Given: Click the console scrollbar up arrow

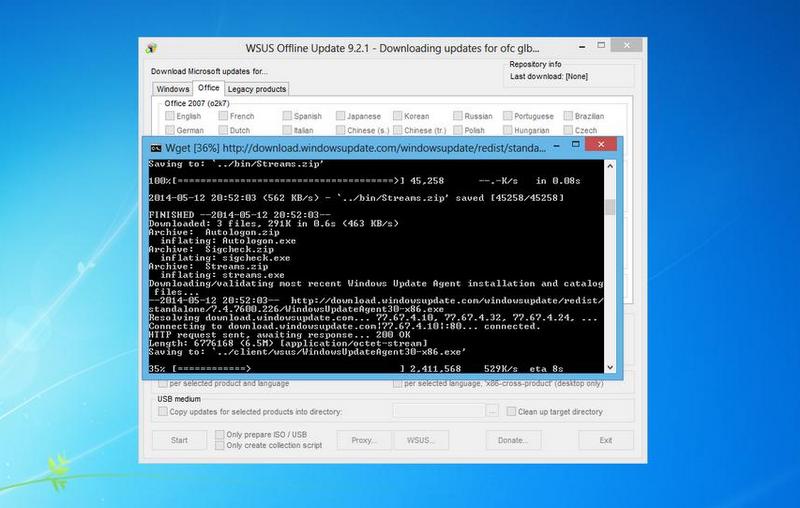Looking at the screenshot, I should [610, 166].
